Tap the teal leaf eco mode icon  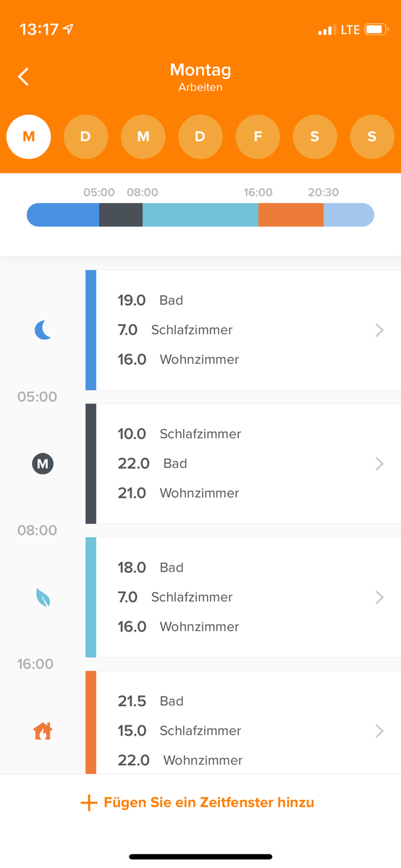(43, 597)
